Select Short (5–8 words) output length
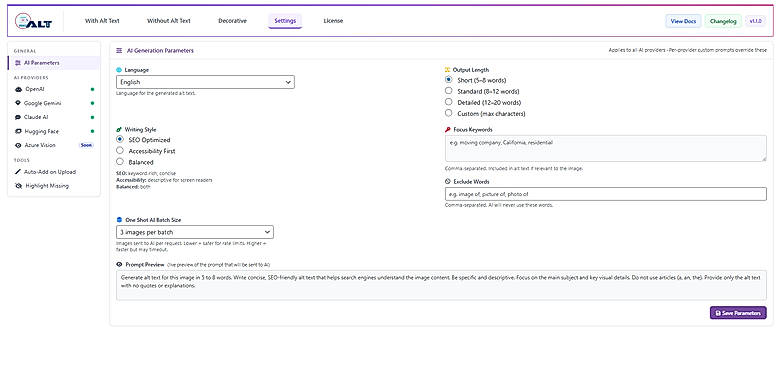This screenshot has width=781, height=368. (x=448, y=80)
